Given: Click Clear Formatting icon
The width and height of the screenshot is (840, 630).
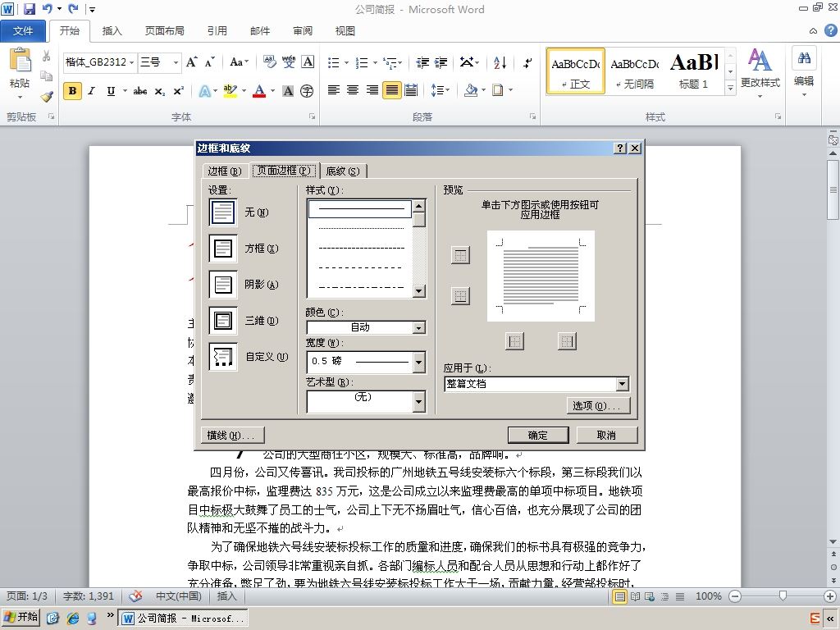Looking at the screenshot, I should 269,62.
